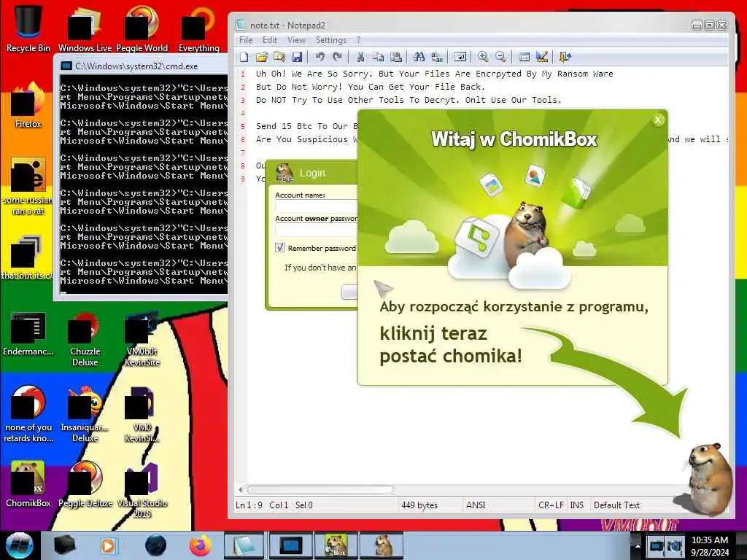Select the Firefox desktop icon
Viewport: 747px width, 560px height.
pos(28,105)
